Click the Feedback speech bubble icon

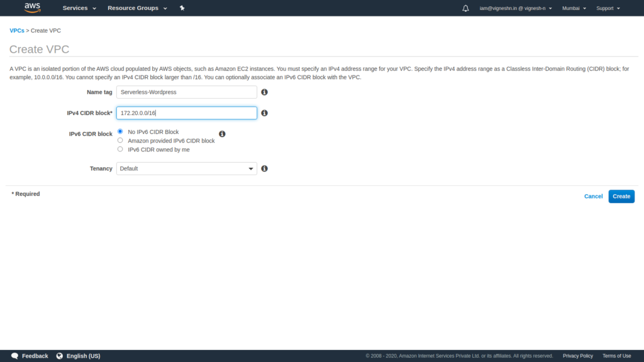[15, 356]
